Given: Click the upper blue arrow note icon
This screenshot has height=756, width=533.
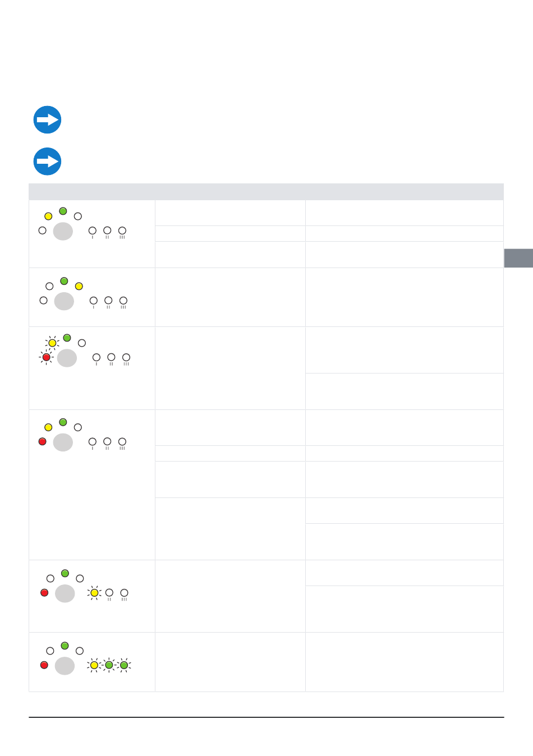Looking at the screenshot, I should [x=47, y=119].
